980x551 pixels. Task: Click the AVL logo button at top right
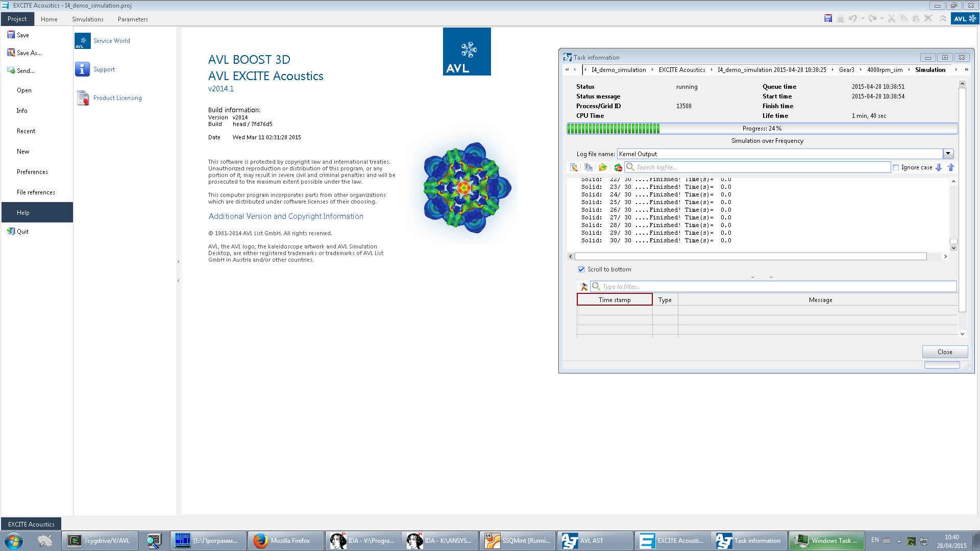[965, 18]
